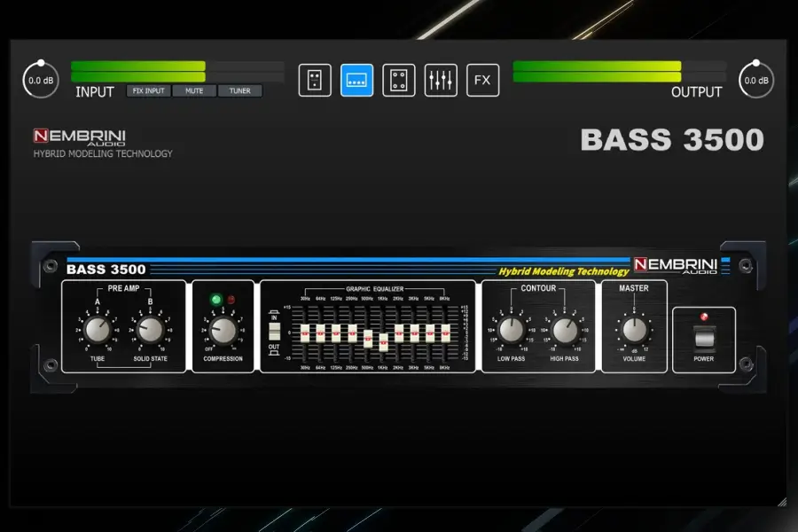Click the 8KHz equalizer slider
This screenshot has width=798, height=532.
[446, 333]
